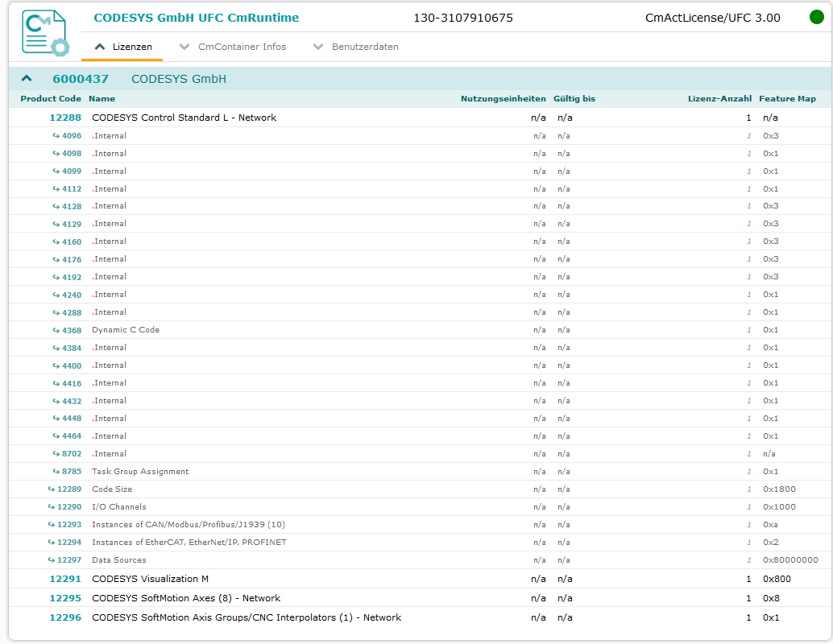This screenshot has width=833, height=644.
Task: Click the arrow icon beside code 4368
Action: (x=56, y=330)
